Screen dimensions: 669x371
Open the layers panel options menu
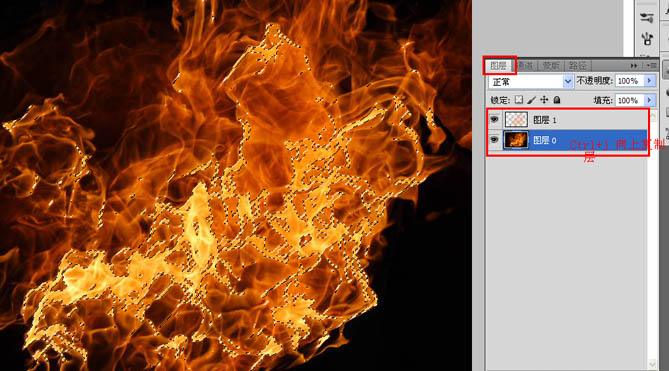tap(652, 66)
